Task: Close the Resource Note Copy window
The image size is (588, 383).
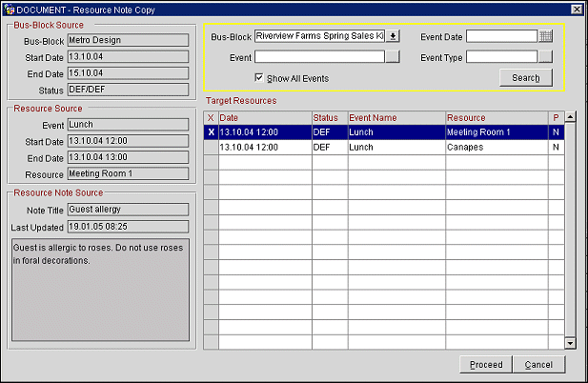Action: click(577, 9)
